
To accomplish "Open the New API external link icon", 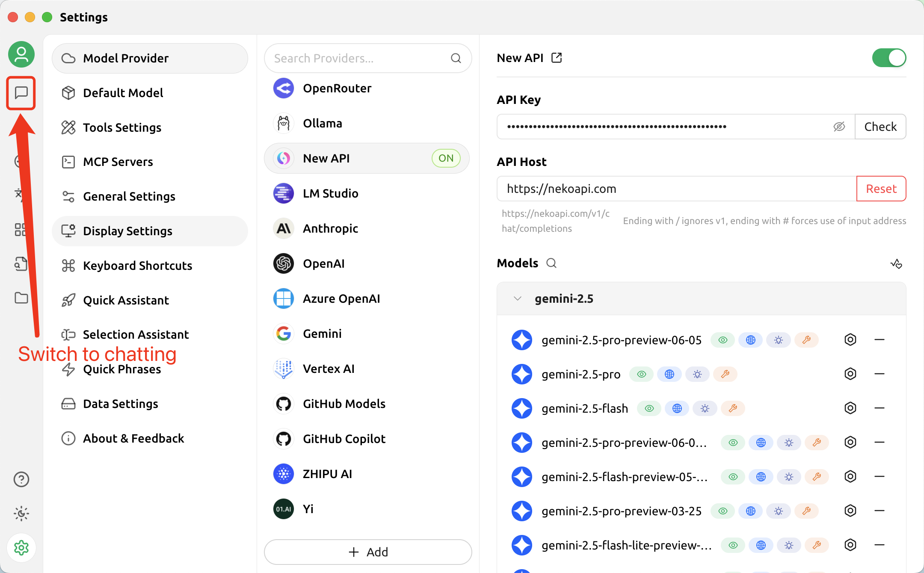I will tap(557, 58).
